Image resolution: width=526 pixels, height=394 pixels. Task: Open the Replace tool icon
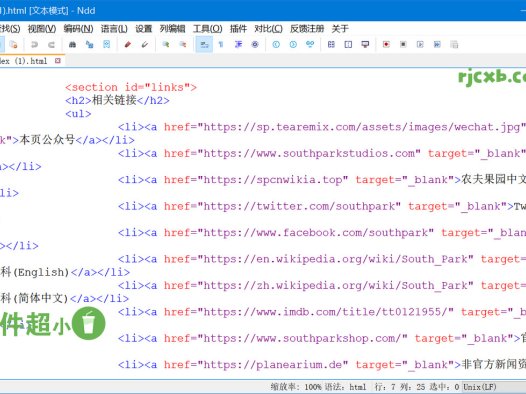pyautogui.click(x=90, y=45)
